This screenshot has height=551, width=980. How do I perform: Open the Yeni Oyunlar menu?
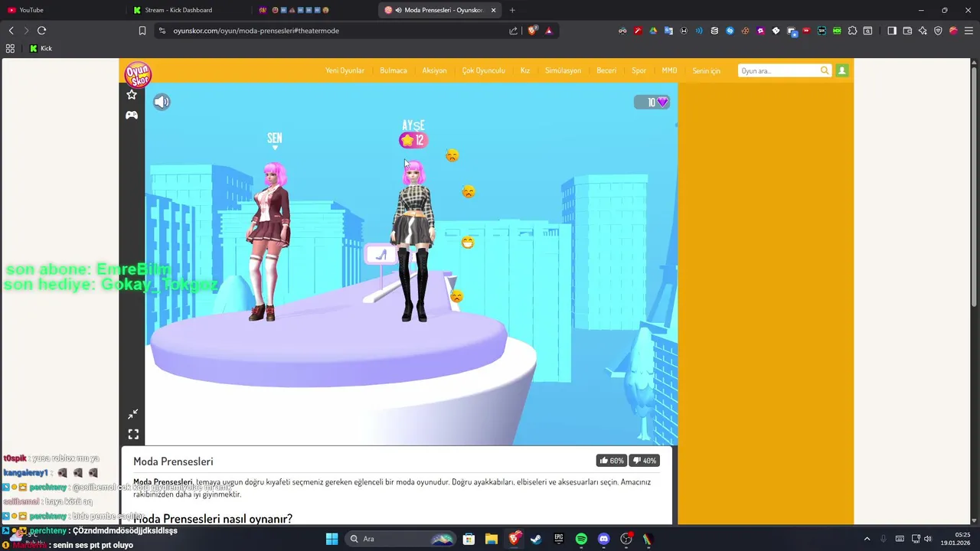pyautogui.click(x=345, y=70)
